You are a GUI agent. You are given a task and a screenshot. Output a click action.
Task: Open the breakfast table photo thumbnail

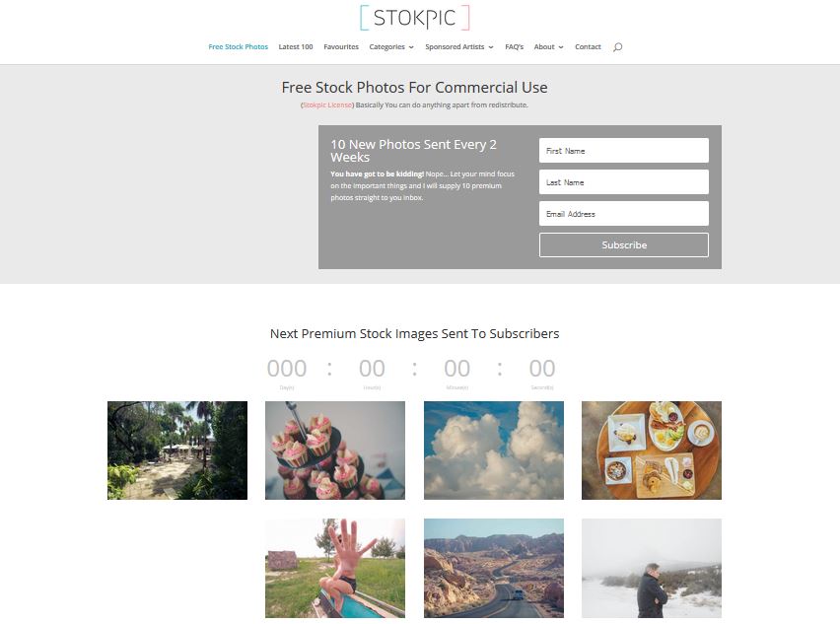tap(652, 451)
